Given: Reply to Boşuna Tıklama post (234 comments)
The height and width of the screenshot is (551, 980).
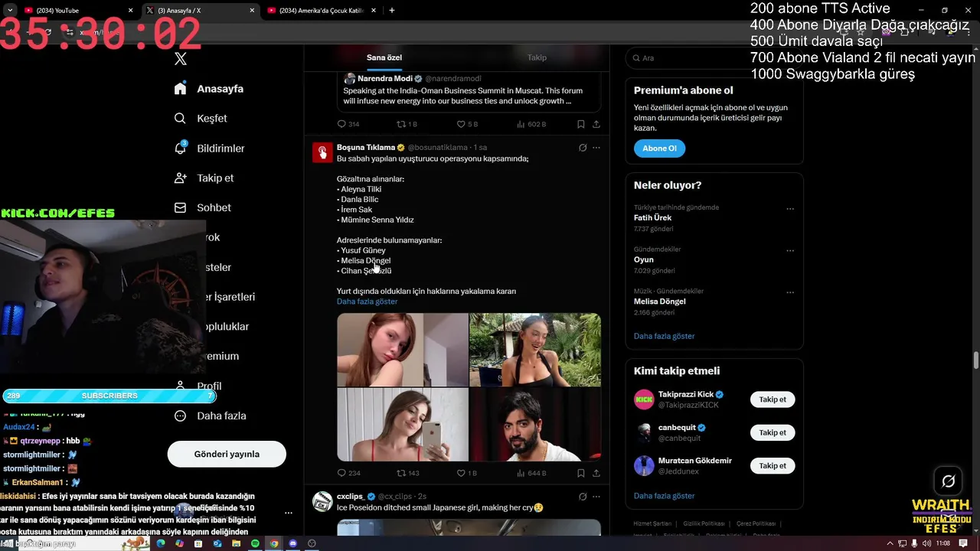Looking at the screenshot, I should point(348,473).
